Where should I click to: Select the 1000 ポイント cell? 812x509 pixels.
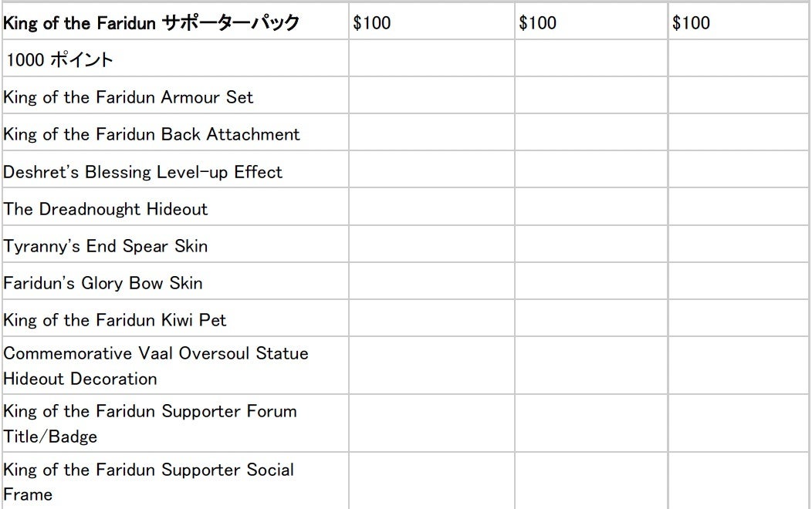coord(59,60)
